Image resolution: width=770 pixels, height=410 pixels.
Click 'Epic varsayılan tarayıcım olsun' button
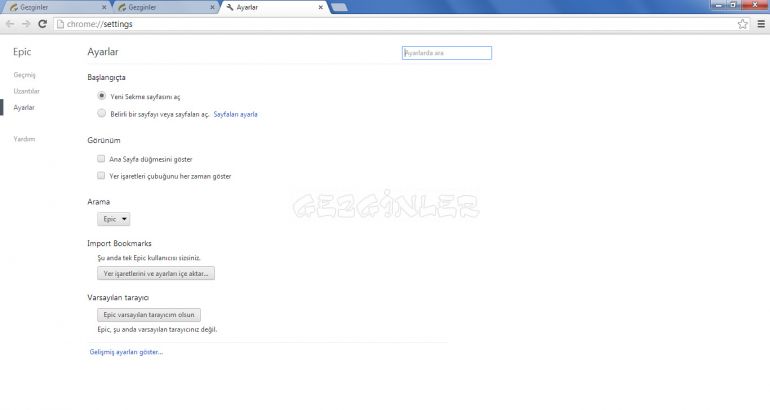[149, 315]
